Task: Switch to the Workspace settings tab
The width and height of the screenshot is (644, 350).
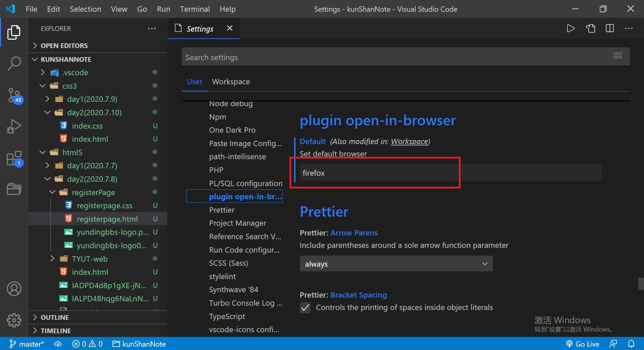Action: coord(231,82)
